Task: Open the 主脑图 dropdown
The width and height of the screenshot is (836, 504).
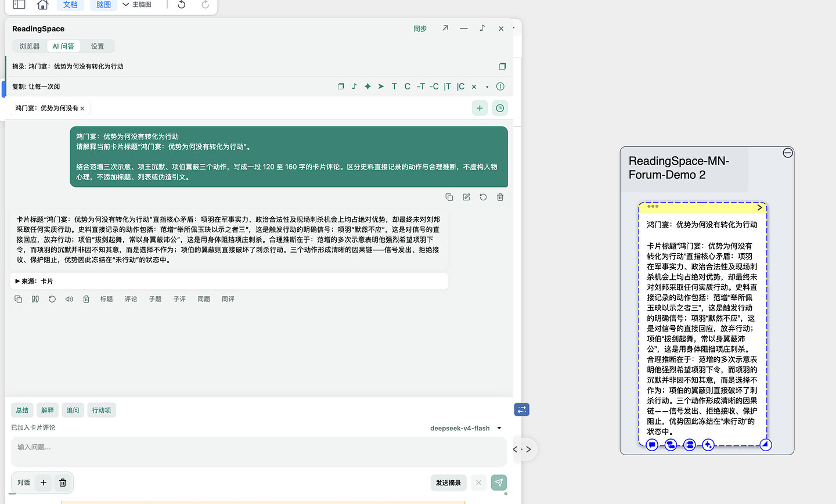Action: click(137, 5)
